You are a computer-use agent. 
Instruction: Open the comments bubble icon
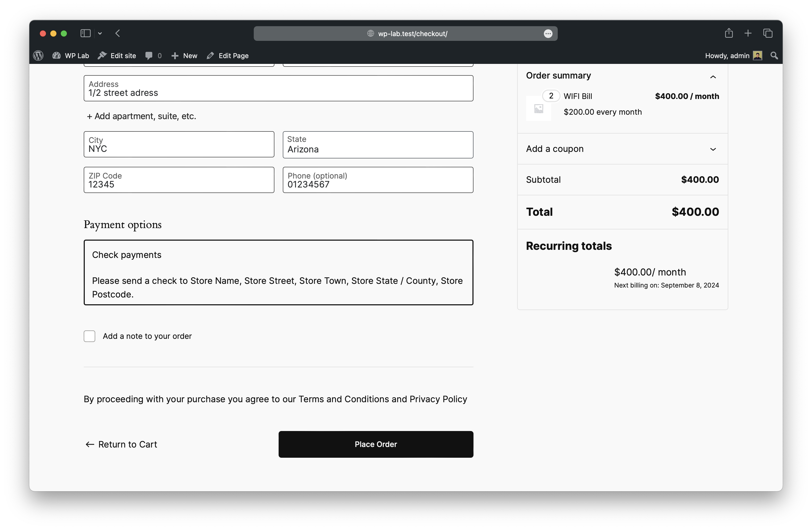(x=149, y=56)
